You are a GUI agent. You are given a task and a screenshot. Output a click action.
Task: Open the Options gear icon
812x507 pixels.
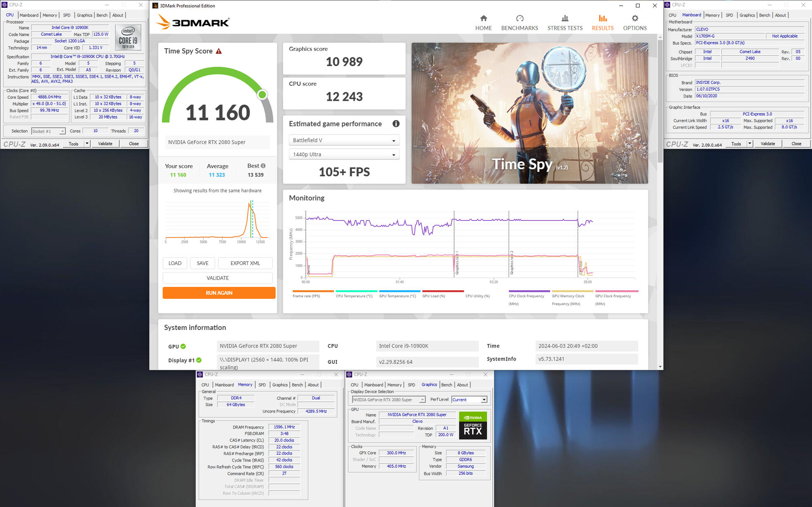pos(635,19)
